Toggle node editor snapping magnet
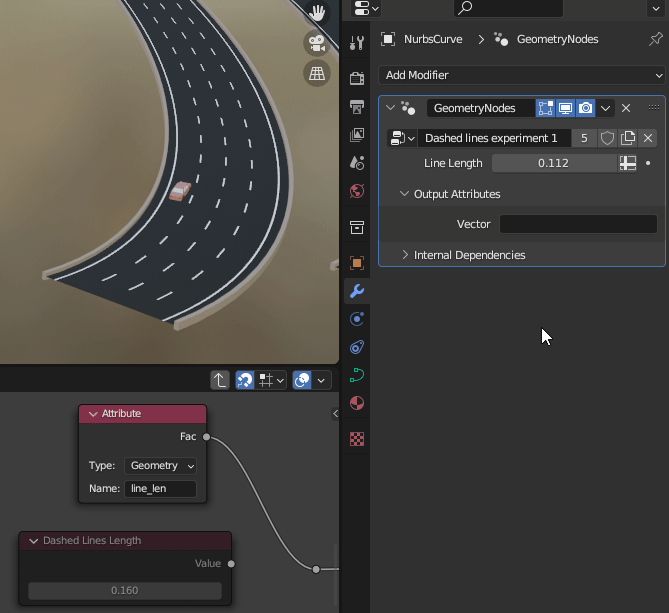The height and width of the screenshot is (613, 669). (x=245, y=380)
